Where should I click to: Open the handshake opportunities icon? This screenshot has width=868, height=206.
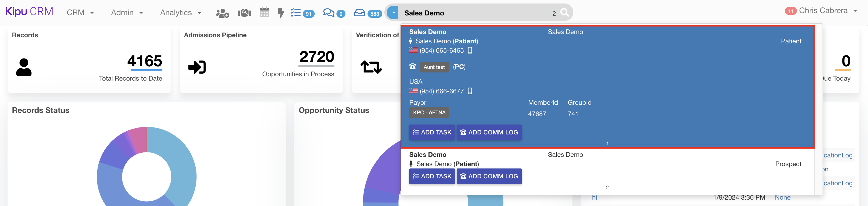(244, 13)
